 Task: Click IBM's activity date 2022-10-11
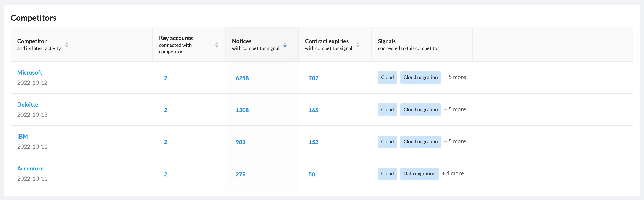(x=32, y=146)
